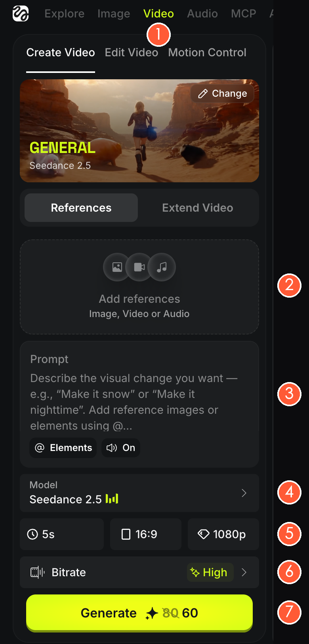This screenshot has width=309, height=644.
Task: Open the 5s duration selector
Action: pyautogui.click(x=62, y=534)
